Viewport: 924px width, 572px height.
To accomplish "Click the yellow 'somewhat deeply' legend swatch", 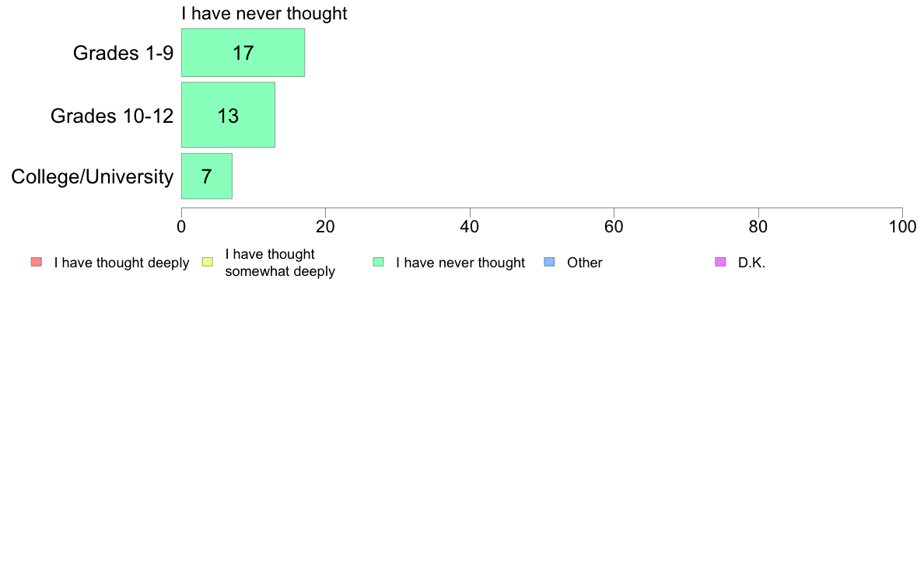I will tap(208, 262).
